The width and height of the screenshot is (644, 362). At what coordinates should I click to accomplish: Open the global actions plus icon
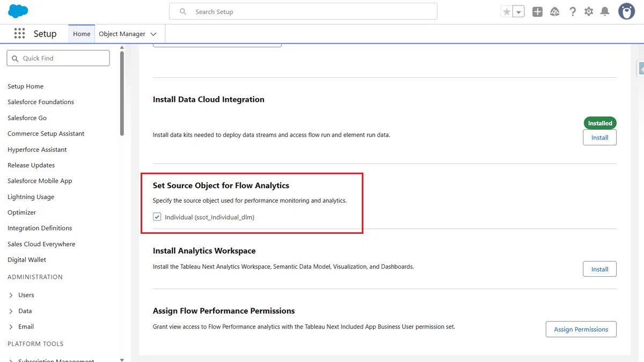point(537,11)
